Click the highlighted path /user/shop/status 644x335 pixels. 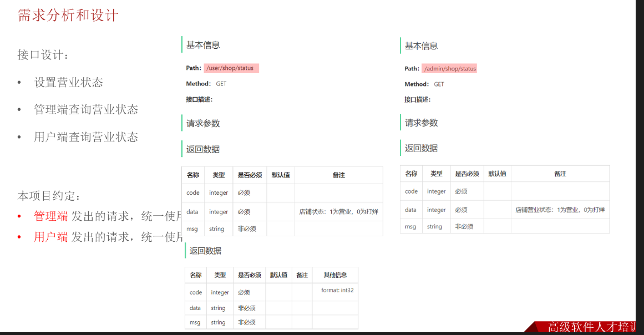point(231,68)
